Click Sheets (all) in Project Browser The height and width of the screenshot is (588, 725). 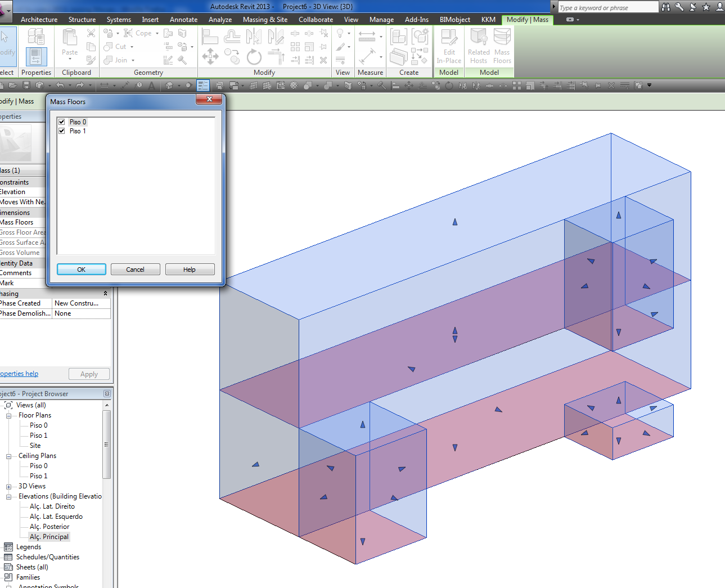32,567
